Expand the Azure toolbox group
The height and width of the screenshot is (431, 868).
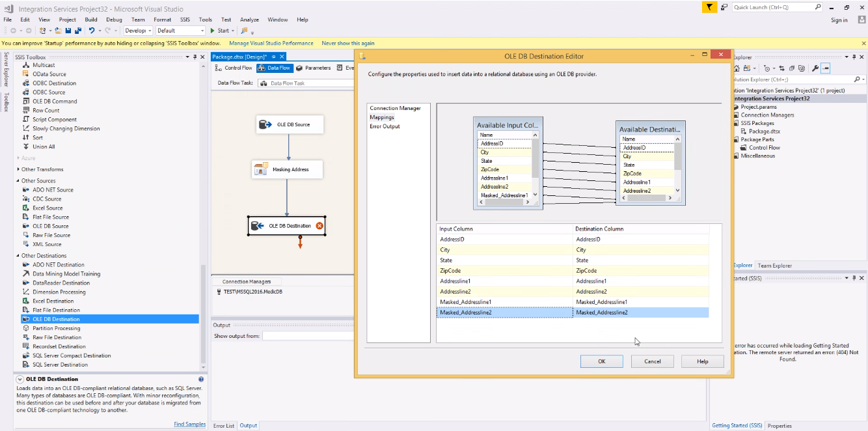click(18, 158)
